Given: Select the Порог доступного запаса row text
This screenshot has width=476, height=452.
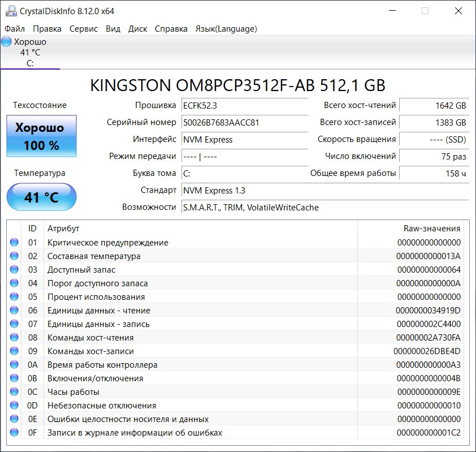Looking at the screenshot, I should [97, 283].
